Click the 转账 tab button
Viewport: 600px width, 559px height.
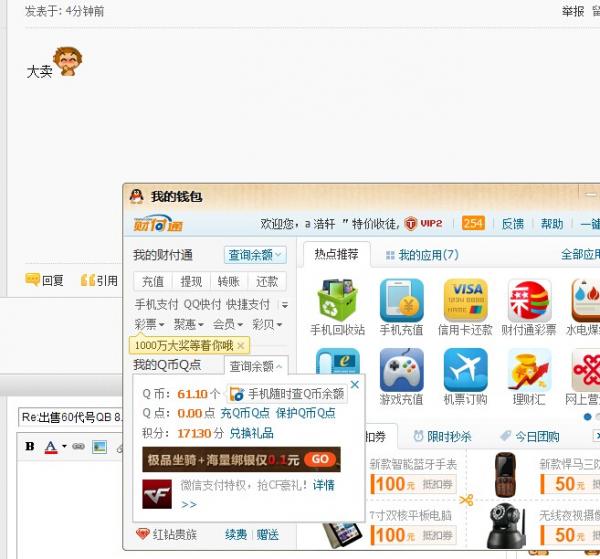pos(228,282)
